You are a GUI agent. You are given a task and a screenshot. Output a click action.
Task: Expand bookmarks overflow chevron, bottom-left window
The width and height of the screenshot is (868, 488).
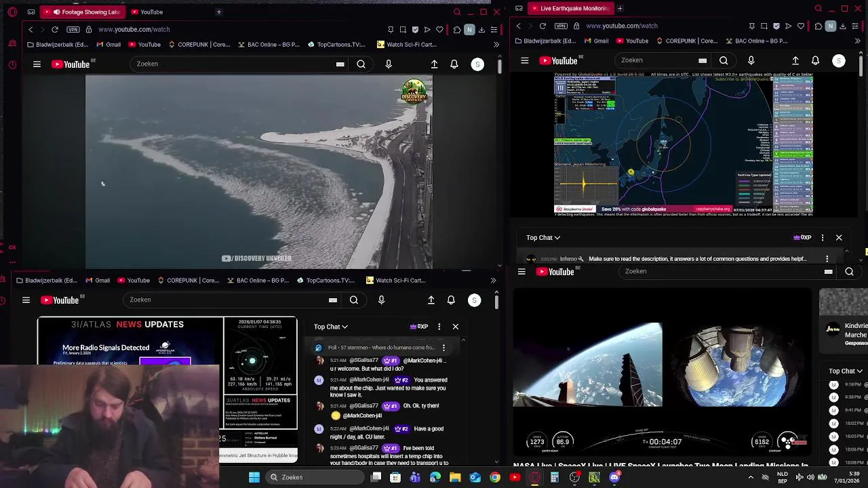pyautogui.click(x=493, y=280)
